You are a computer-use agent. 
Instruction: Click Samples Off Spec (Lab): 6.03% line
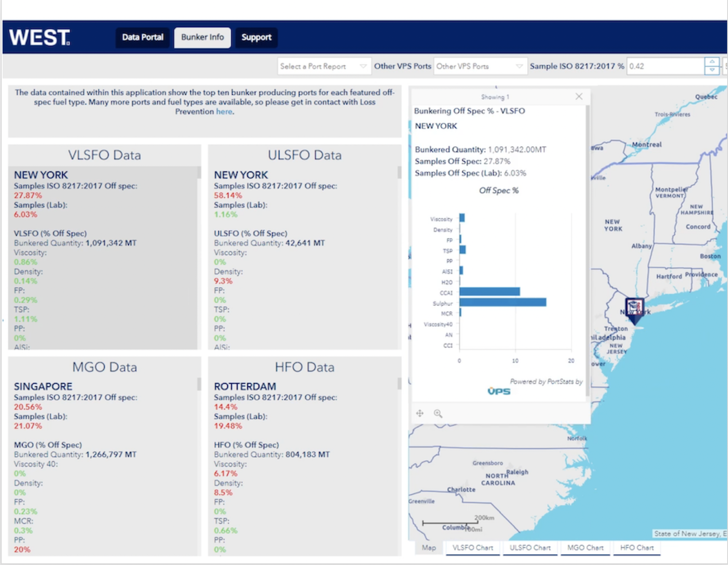(470, 173)
